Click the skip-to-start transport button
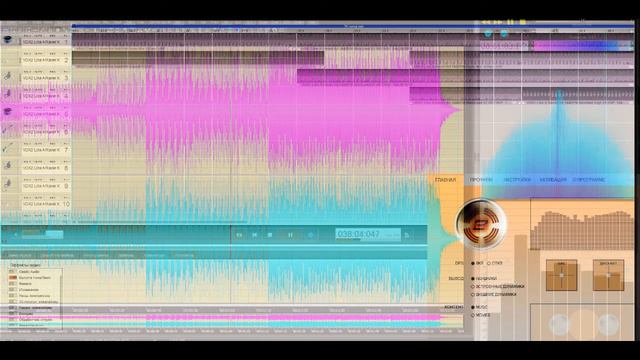The height and width of the screenshot is (360, 640). pyautogui.click(x=255, y=235)
